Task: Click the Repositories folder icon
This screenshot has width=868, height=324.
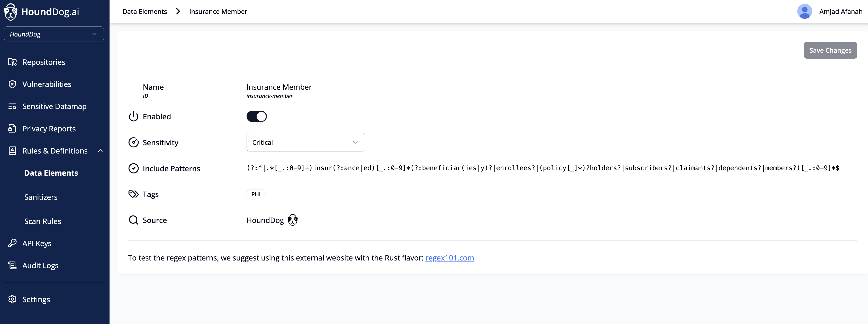Action: (12, 62)
